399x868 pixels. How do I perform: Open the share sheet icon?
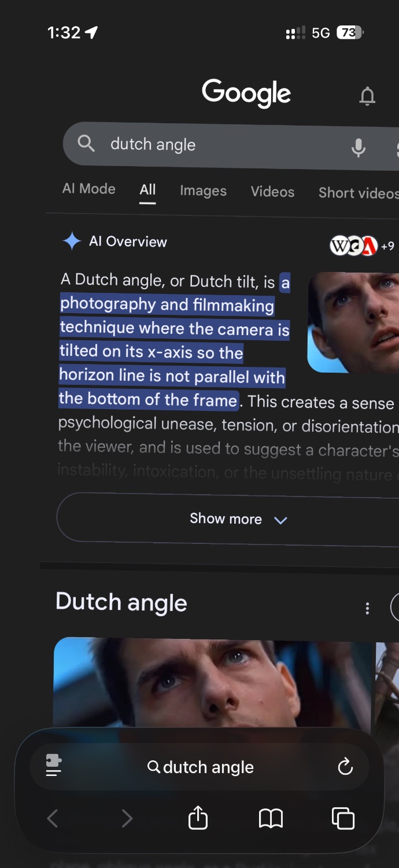[x=198, y=818]
